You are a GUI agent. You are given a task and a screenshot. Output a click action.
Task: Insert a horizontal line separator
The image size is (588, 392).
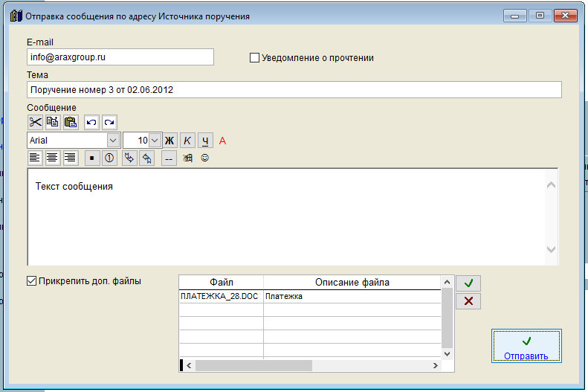(x=169, y=158)
